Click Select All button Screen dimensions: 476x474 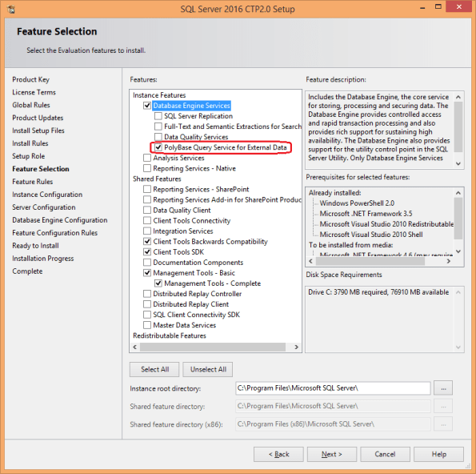(x=154, y=369)
